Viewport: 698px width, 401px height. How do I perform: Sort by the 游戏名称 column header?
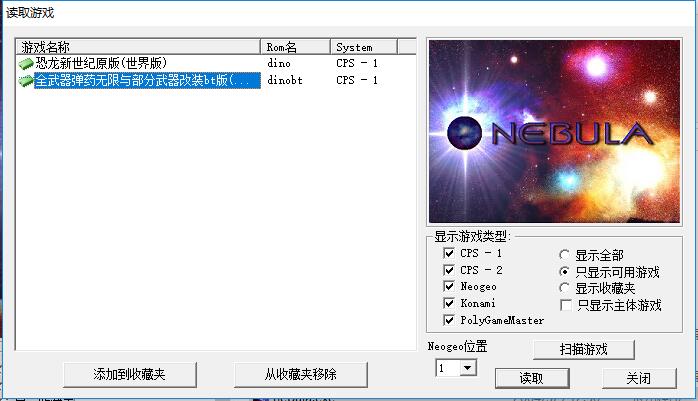pos(138,47)
